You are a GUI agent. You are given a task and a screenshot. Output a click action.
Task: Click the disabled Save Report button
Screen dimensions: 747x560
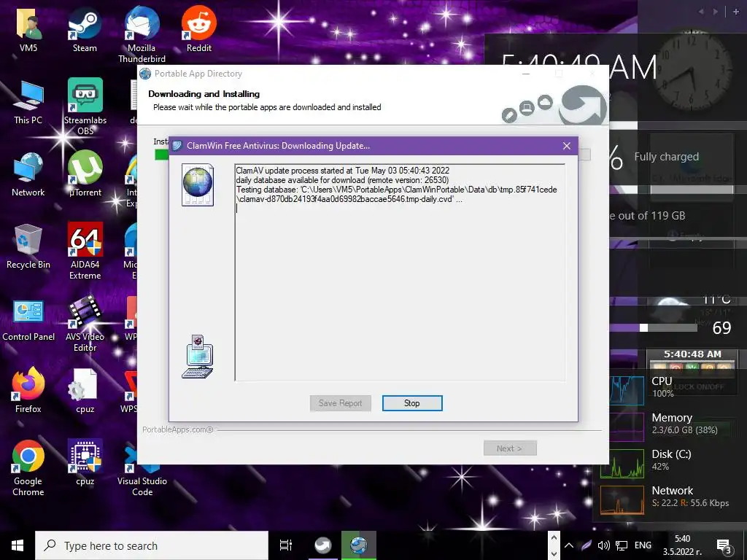click(x=341, y=402)
